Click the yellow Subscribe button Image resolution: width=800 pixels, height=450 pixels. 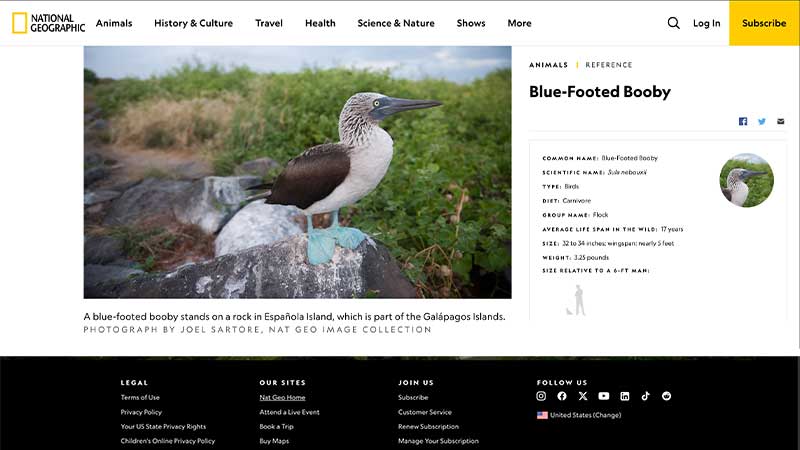click(764, 23)
